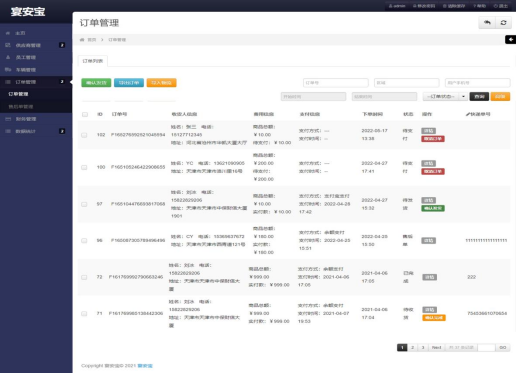Expand the 供应商管理 sidebar menu badge
The height and width of the screenshot is (373, 516).
[62, 45]
